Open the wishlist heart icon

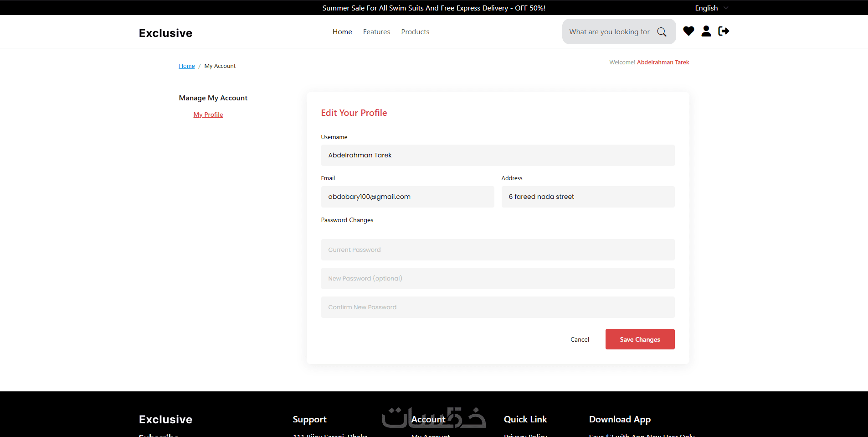[x=688, y=31]
